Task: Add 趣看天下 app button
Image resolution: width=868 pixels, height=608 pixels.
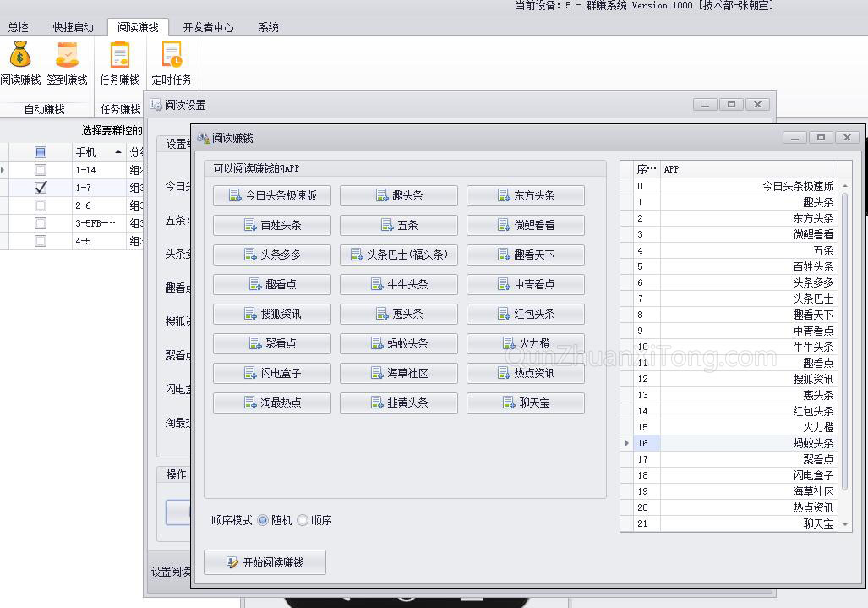Action: (x=526, y=255)
